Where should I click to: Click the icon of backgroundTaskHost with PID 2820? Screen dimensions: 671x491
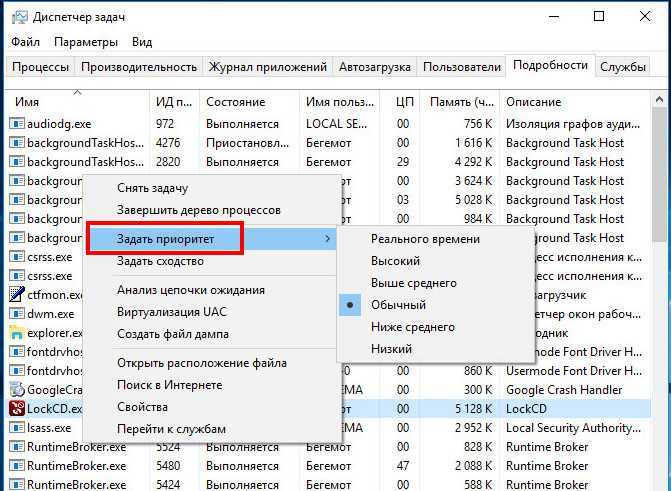(x=16, y=162)
